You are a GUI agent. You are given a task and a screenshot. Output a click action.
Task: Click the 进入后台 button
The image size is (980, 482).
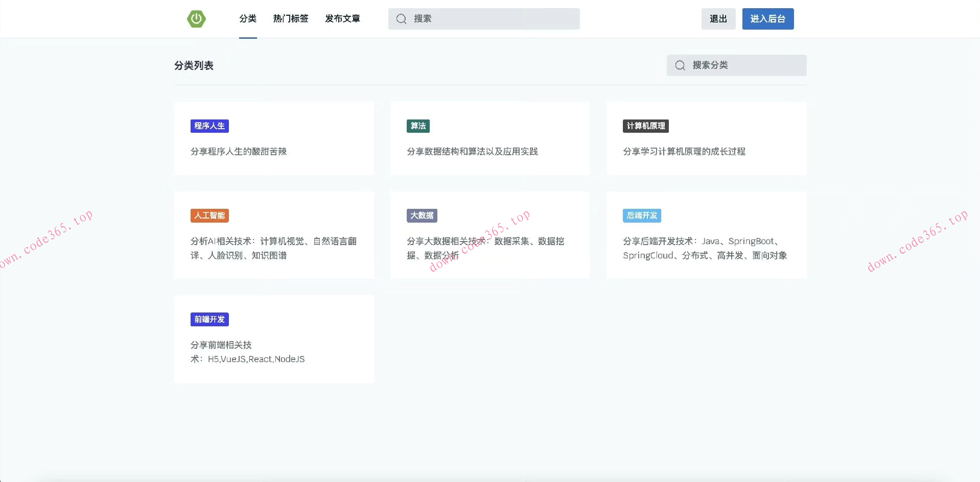(767, 18)
